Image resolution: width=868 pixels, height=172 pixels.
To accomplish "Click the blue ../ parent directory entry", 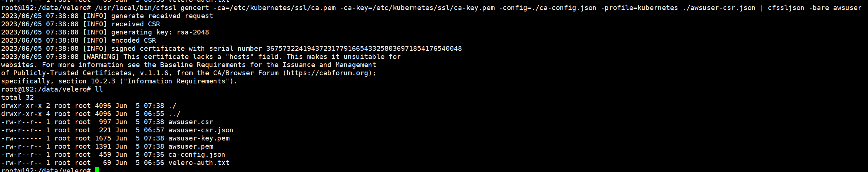I will (x=174, y=114).
